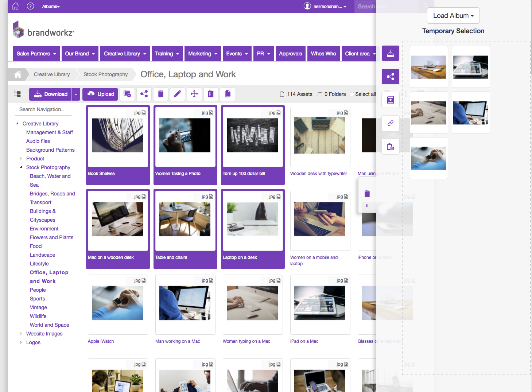This screenshot has height=392, width=532.
Task: Click the new folder icon in toolbar
Action: (x=127, y=94)
